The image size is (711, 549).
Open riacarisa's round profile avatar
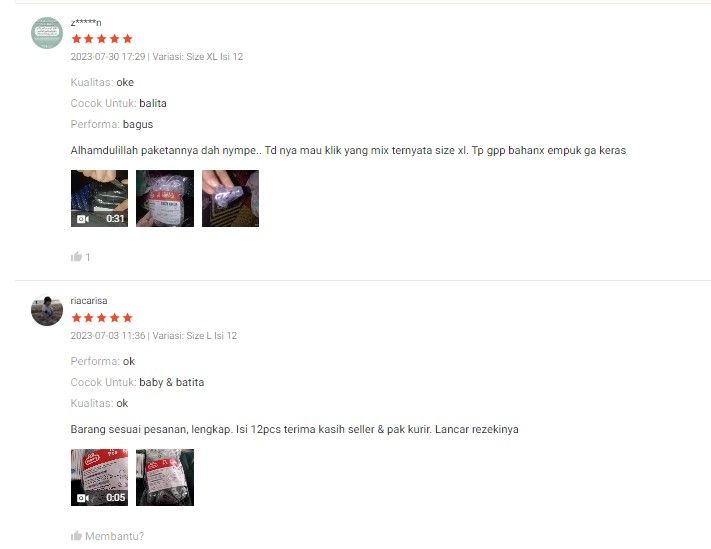point(47,311)
